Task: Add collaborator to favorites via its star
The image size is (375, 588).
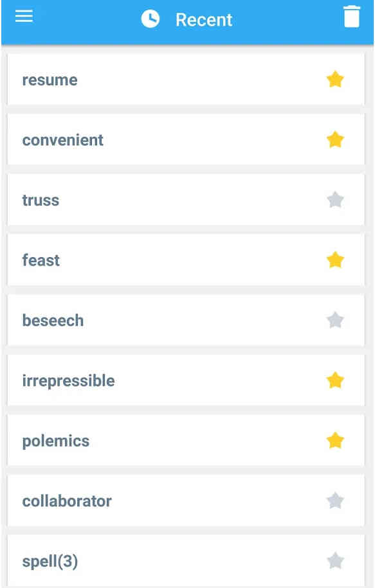Action: coord(335,501)
